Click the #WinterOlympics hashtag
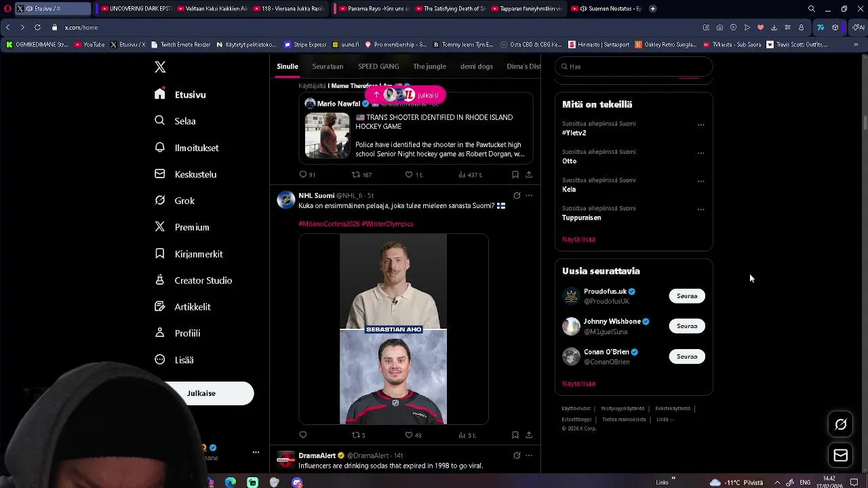868x488 pixels. pyautogui.click(x=387, y=224)
